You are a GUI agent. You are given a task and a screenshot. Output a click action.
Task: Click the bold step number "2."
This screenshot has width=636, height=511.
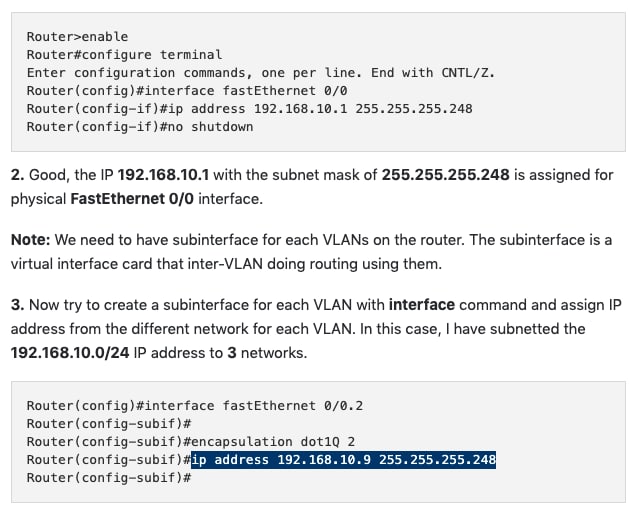pos(17,175)
